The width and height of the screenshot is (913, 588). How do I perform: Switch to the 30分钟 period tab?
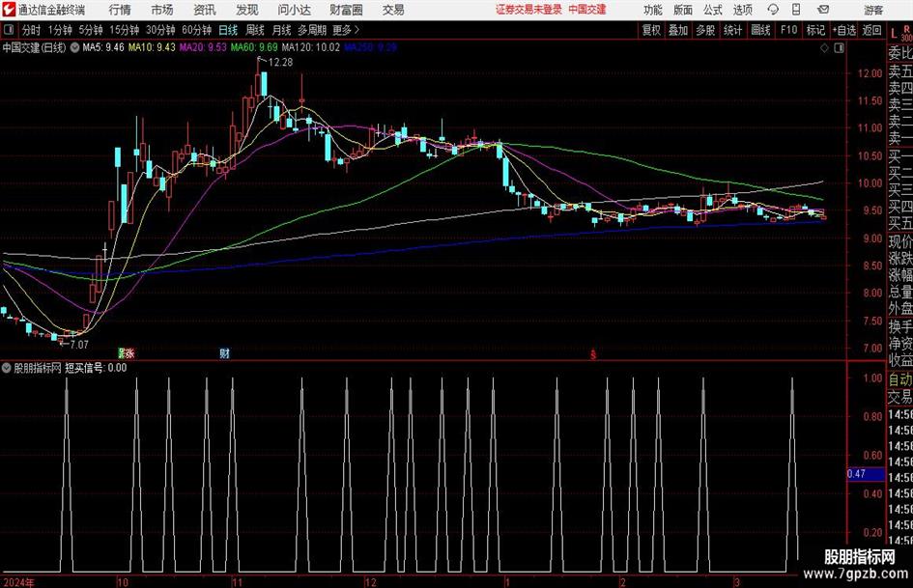(160, 30)
